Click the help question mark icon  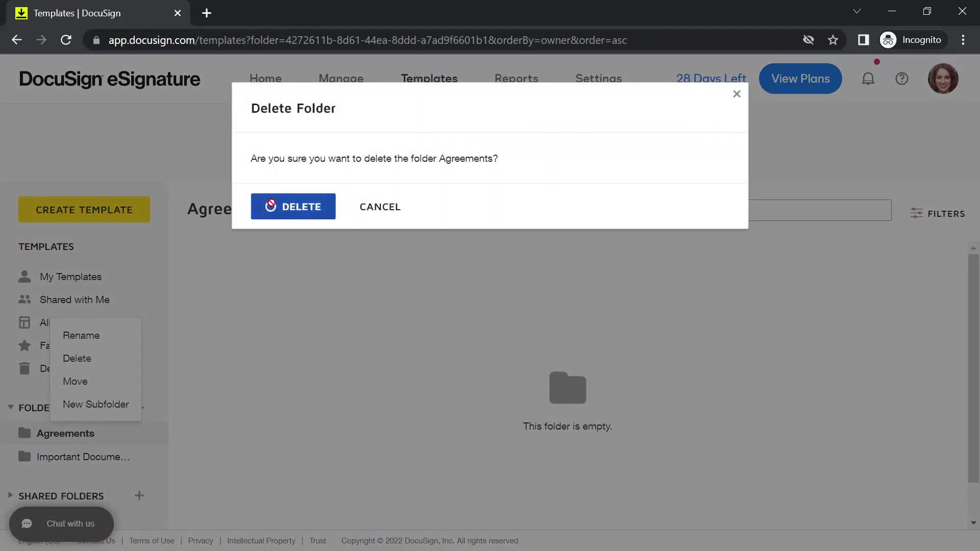click(x=902, y=79)
